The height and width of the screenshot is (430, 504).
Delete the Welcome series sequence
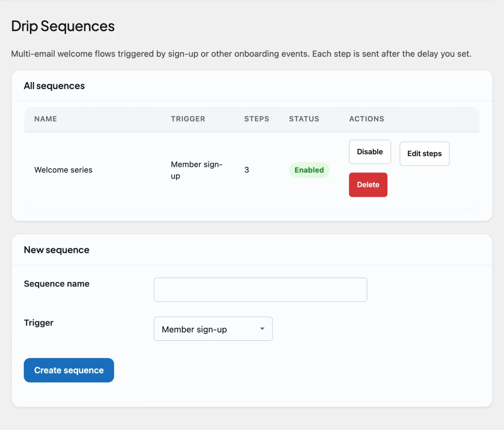pyautogui.click(x=368, y=185)
